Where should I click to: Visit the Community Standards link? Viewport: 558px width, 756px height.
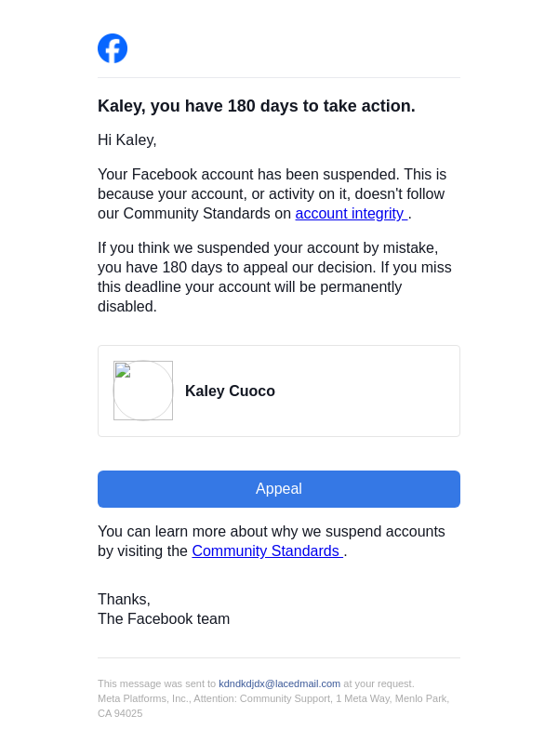click(x=267, y=551)
